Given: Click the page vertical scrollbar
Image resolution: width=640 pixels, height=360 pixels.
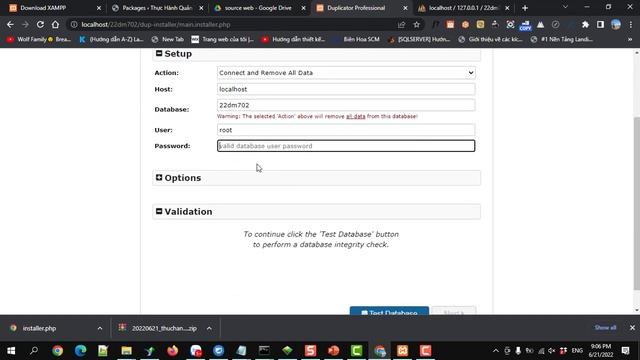Looking at the screenshot, I should (636, 203).
